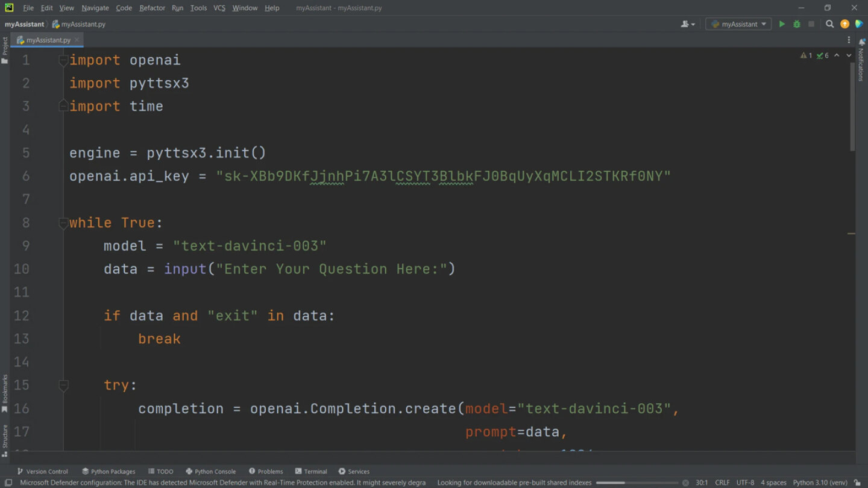The height and width of the screenshot is (488, 868).
Task: Open the Edit menu
Action: pyautogui.click(x=46, y=8)
